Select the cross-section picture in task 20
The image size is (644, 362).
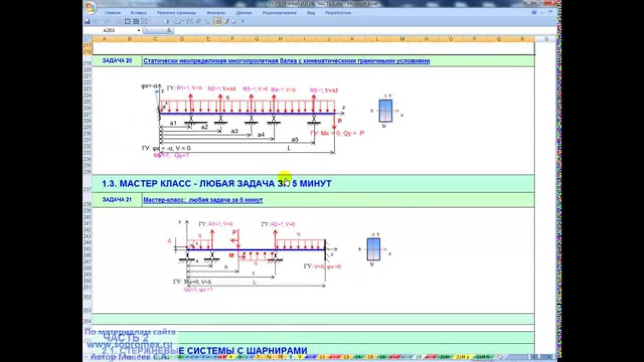click(x=386, y=111)
